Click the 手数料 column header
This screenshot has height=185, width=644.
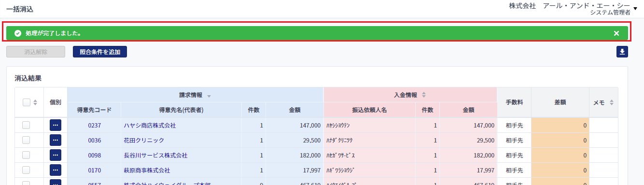[514, 102]
